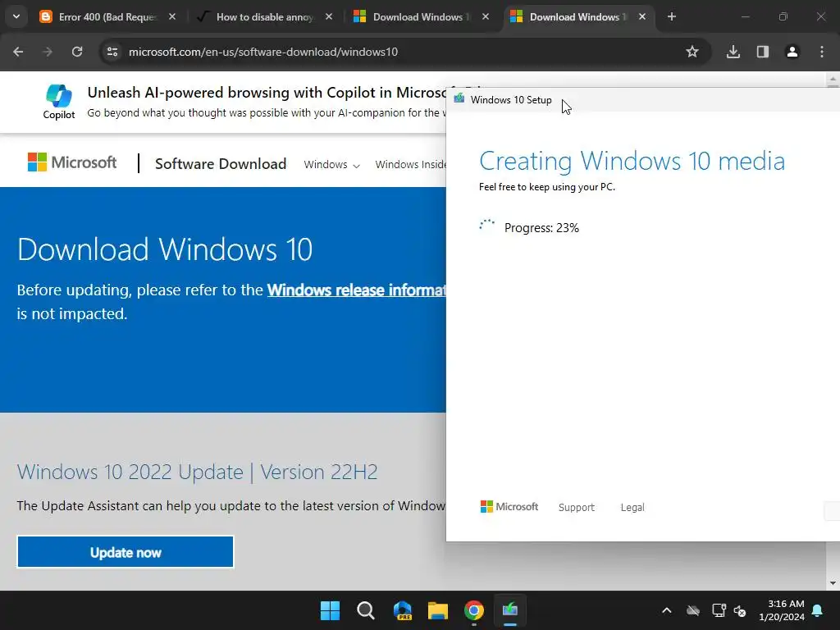Click the Microsoft logo on the webpage

point(72,162)
